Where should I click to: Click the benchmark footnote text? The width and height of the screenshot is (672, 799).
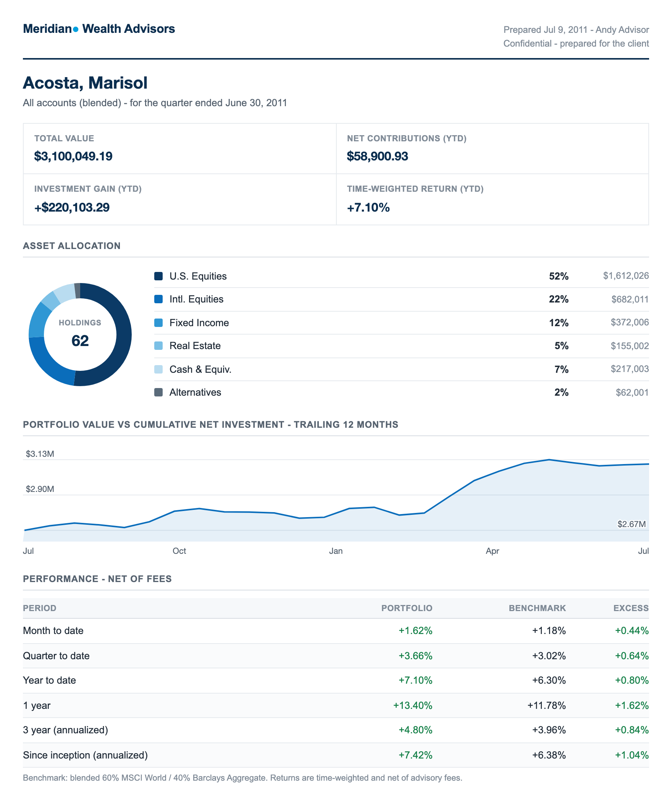[242, 778]
